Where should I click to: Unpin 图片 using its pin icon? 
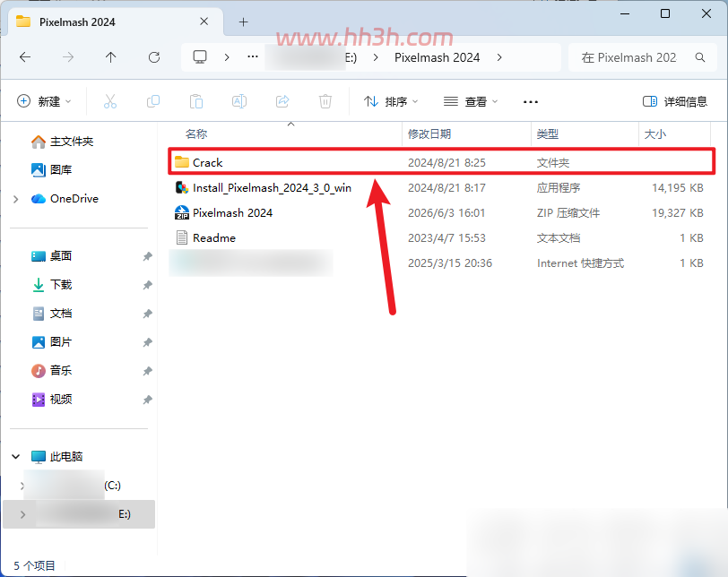click(147, 343)
